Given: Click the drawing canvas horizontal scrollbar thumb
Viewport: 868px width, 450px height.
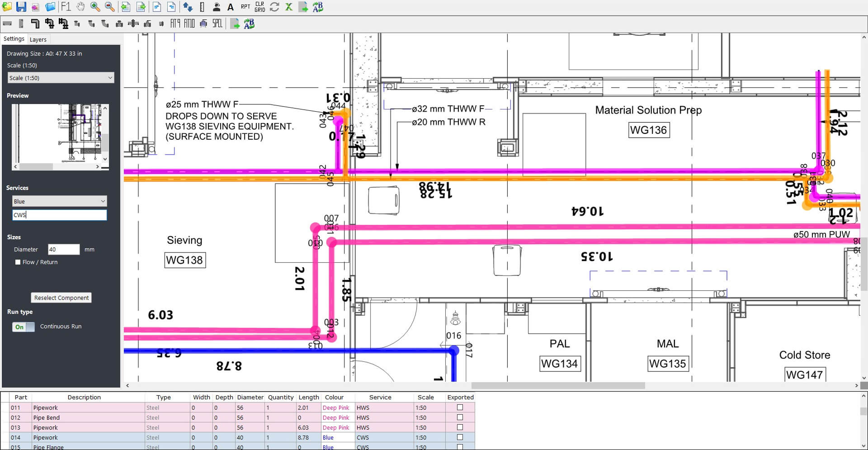Looking at the screenshot, I should pyautogui.click(x=558, y=386).
